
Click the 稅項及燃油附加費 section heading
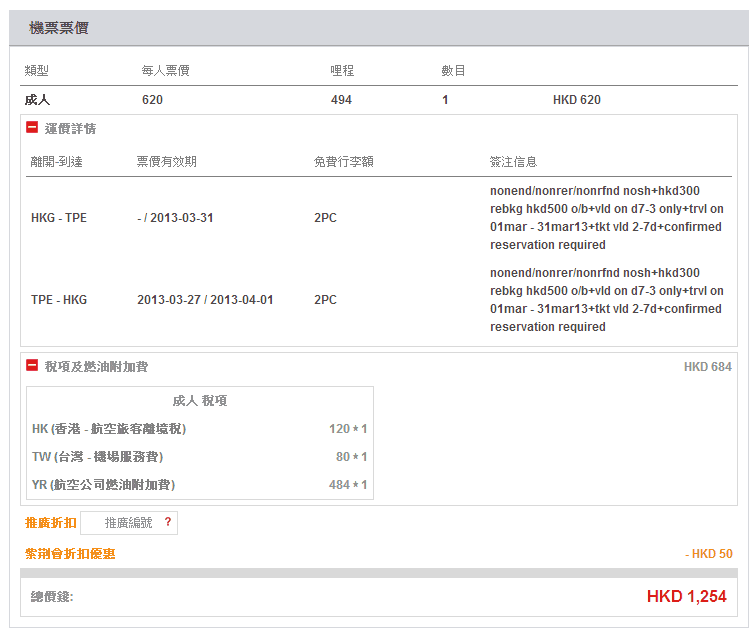96,367
